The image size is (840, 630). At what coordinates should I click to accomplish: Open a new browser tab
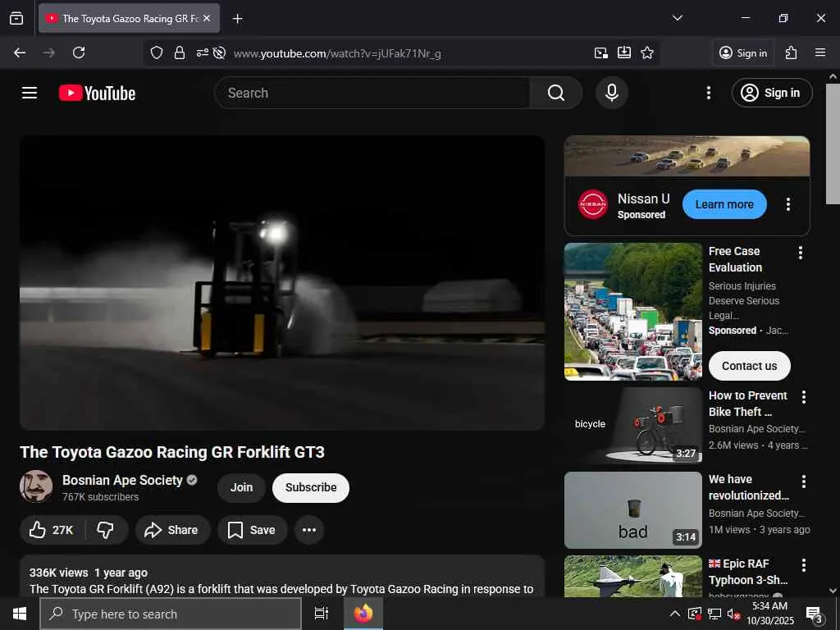[237, 19]
